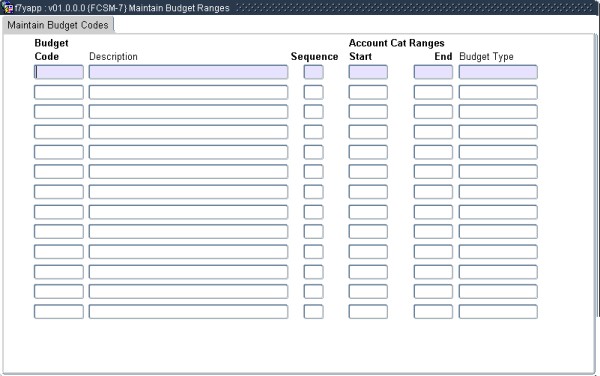Select the highlighted first-row Start range field
The width and height of the screenshot is (600, 376).
(368, 72)
